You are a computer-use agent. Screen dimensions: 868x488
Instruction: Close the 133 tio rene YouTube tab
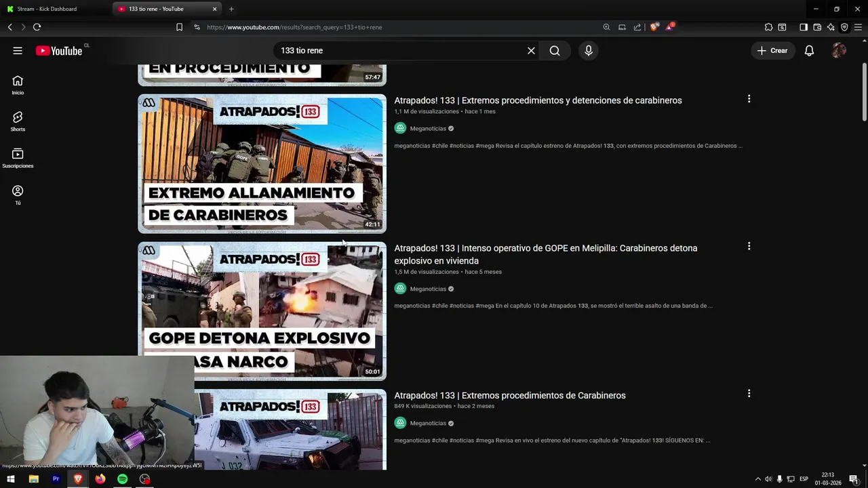tap(215, 9)
